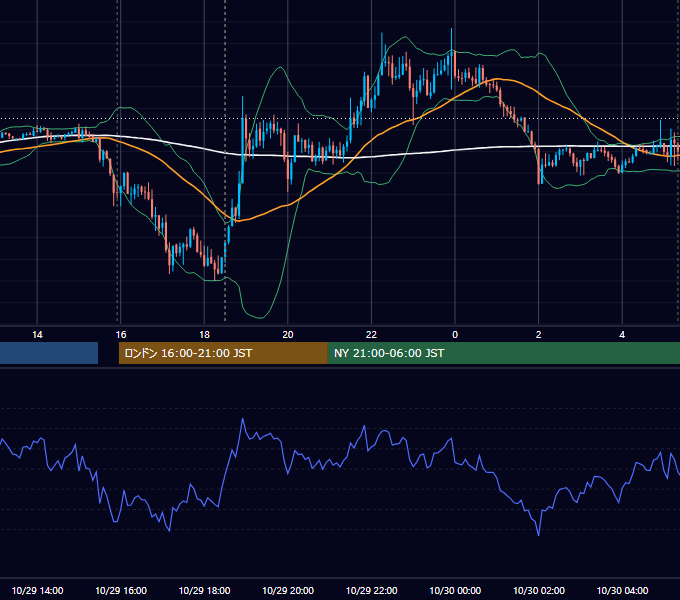The width and height of the screenshot is (680, 600).
Task: Click hour label 22 on the chart axis
Action: pos(371,335)
